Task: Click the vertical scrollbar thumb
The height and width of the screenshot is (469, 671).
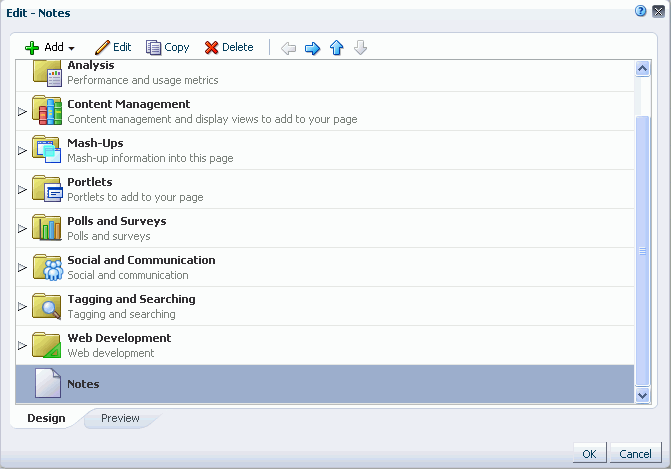Action: (642, 251)
